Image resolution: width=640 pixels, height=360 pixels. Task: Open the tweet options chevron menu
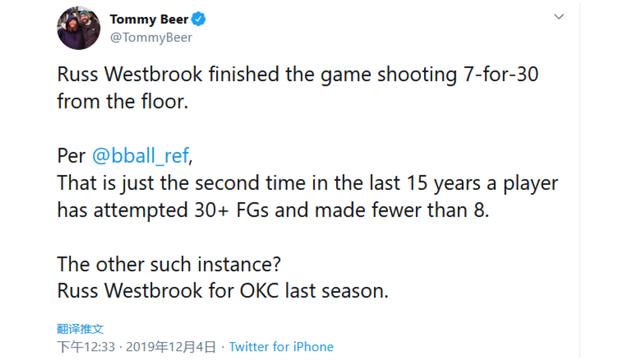pos(559,17)
